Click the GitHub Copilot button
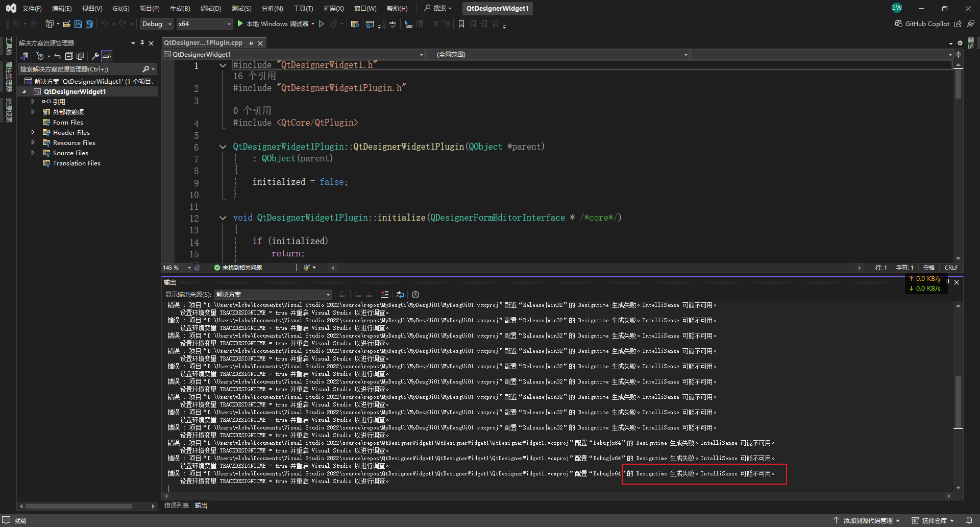The image size is (980, 527). pos(922,23)
